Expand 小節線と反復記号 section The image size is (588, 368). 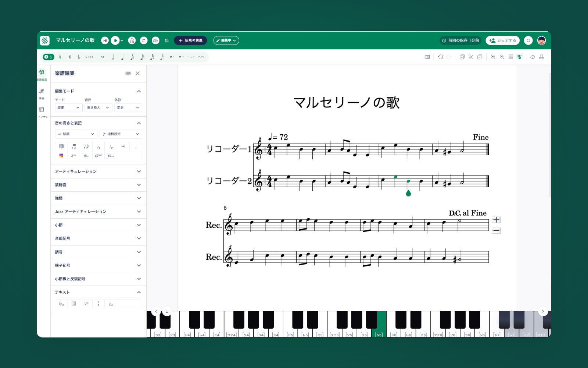click(x=98, y=279)
